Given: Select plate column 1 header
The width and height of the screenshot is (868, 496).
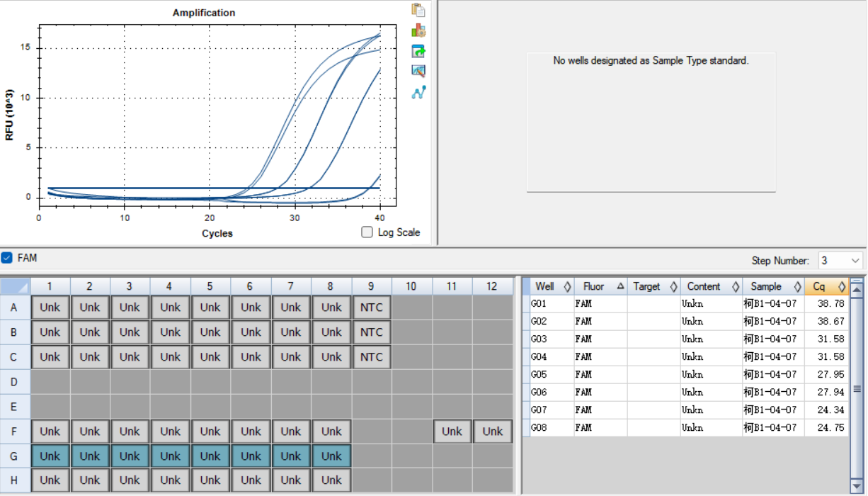Looking at the screenshot, I should [50, 286].
